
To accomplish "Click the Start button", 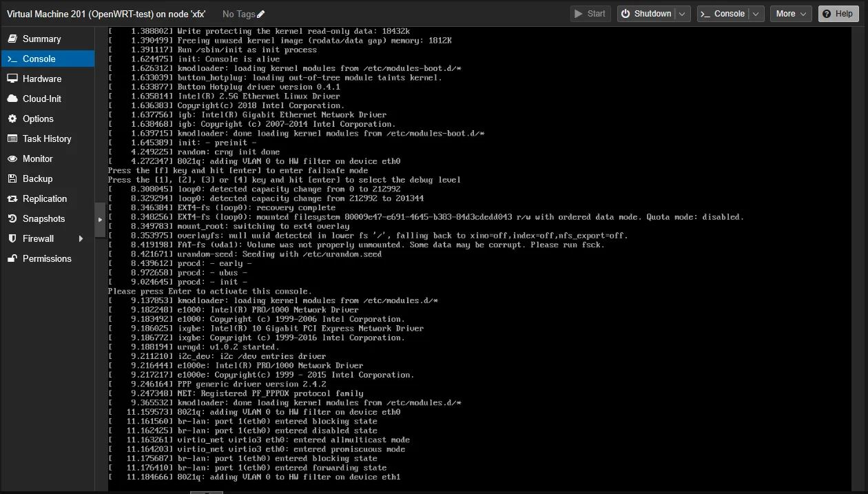I will 590,13.
